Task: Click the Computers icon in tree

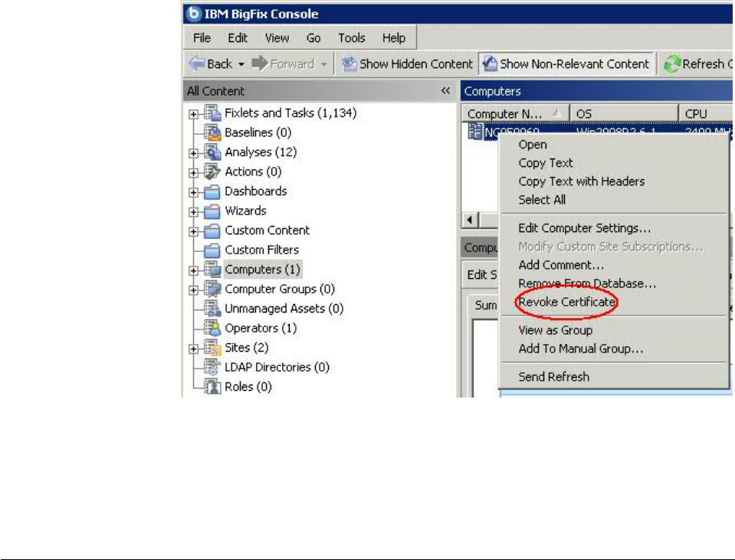Action: [x=212, y=270]
